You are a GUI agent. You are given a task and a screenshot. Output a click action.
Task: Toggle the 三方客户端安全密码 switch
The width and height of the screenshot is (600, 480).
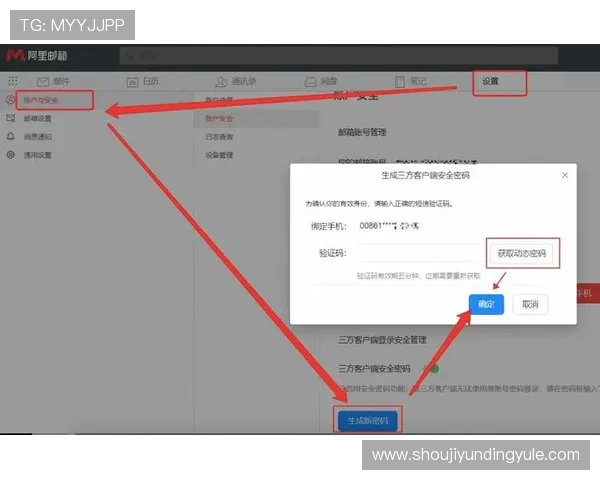431,369
